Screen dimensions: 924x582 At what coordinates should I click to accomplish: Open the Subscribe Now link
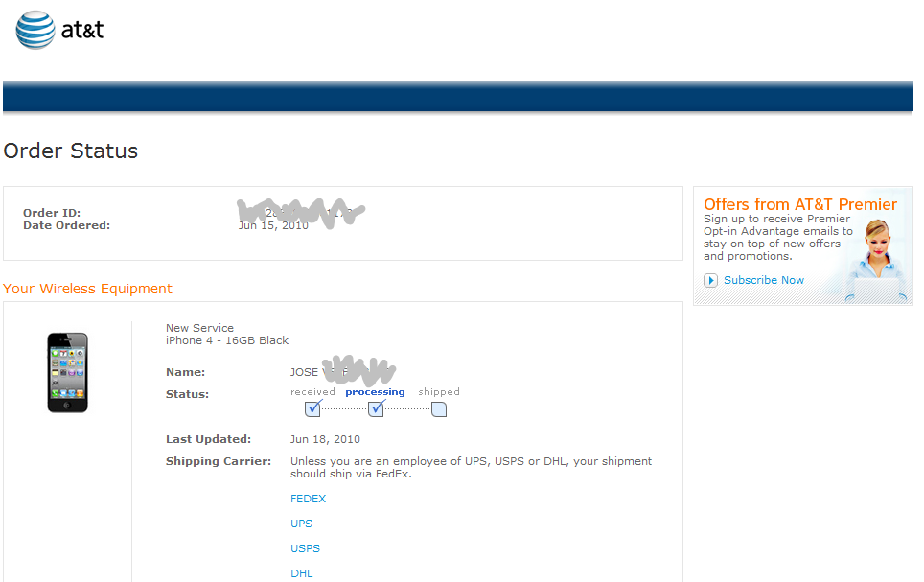[764, 280]
